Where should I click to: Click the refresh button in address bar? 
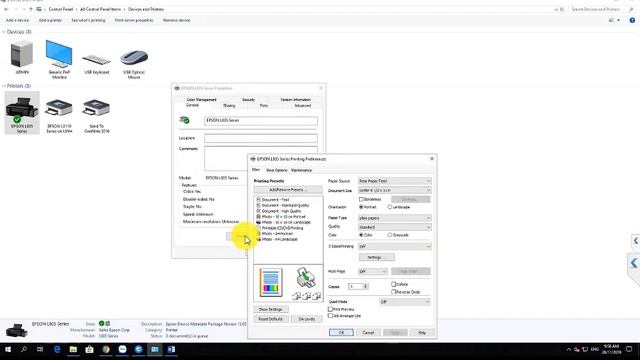(562, 9)
